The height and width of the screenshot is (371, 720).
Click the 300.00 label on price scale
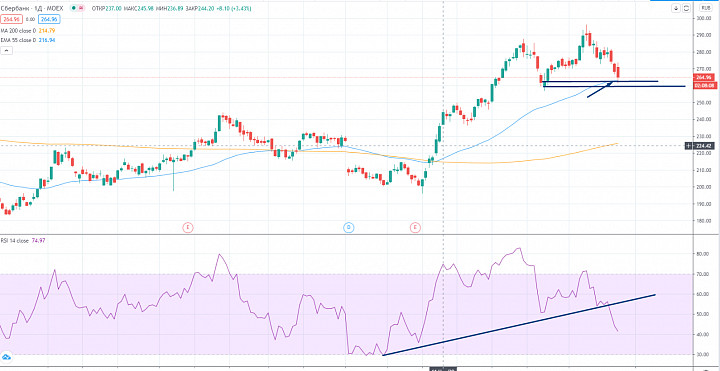tap(703, 18)
